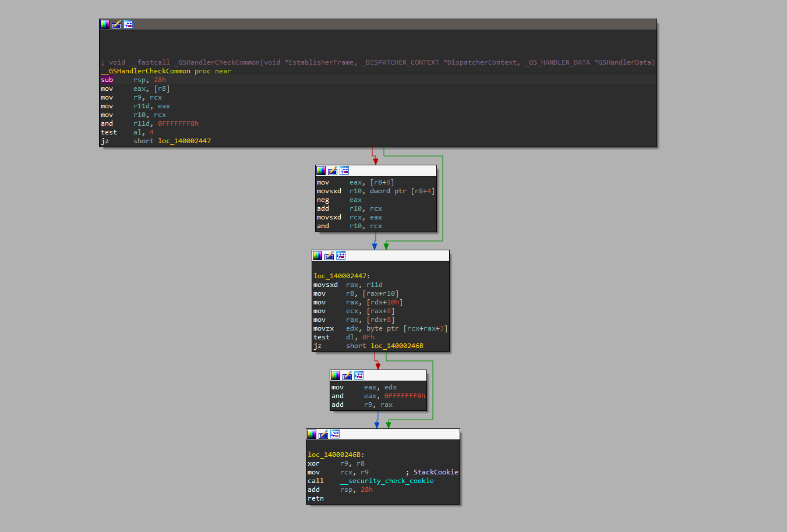Viewport: 787px width, 532px height.
Task: Set node color of __GSHandlerCheckCommon proc block
Action: coord(105,24)
